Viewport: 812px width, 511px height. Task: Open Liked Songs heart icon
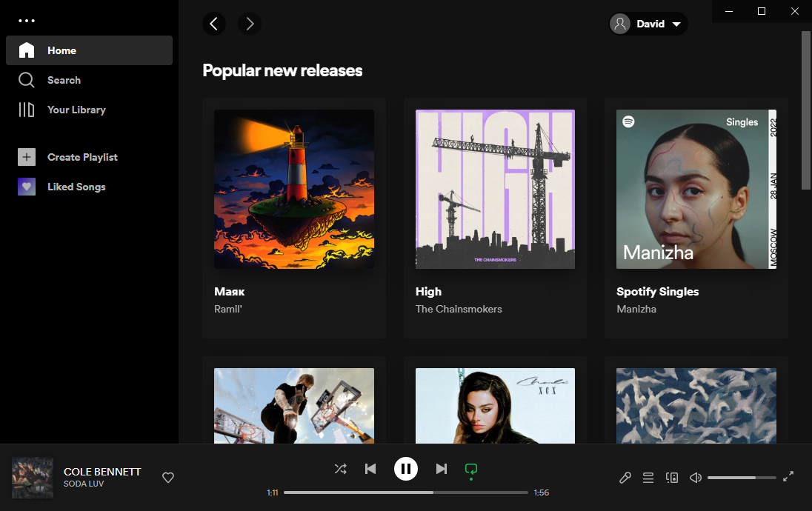tap(27, 187)
